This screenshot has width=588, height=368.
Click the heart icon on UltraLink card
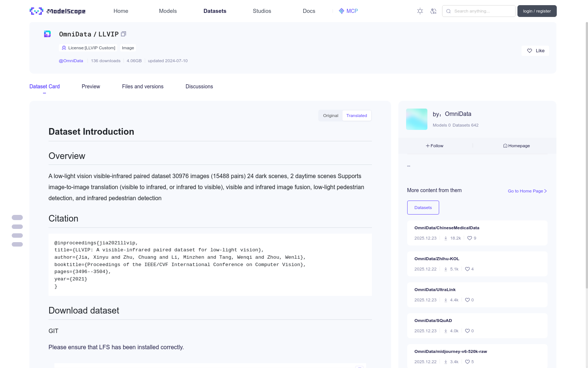[467, 300]
